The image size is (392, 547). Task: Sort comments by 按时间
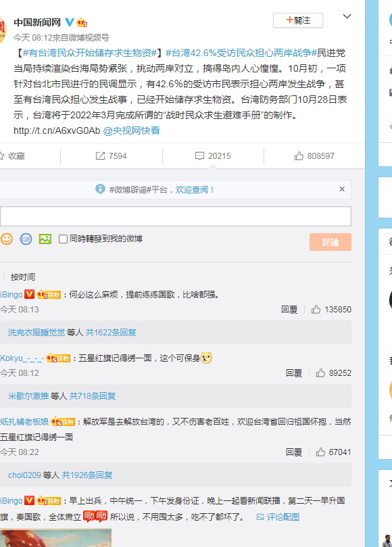point(23,277)
